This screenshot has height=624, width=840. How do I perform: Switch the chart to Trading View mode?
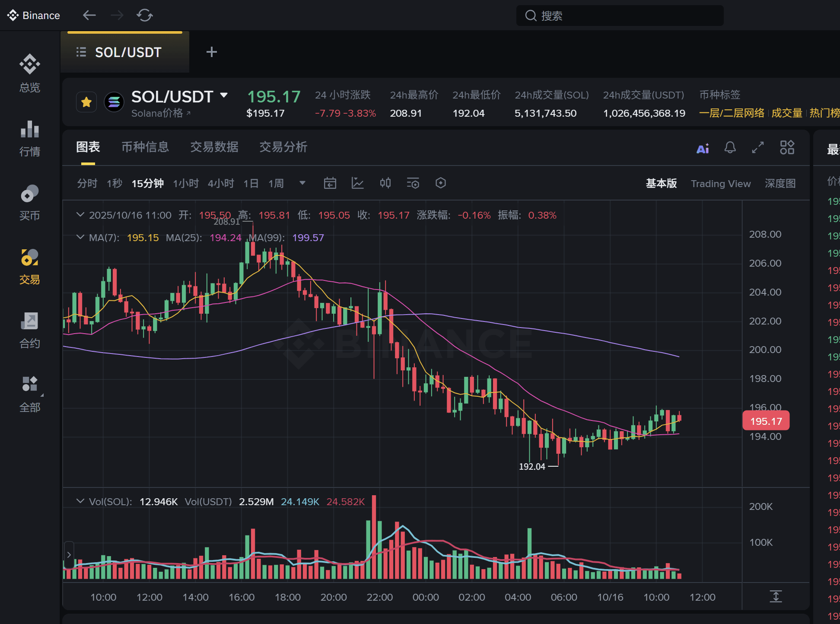point(720,184)
